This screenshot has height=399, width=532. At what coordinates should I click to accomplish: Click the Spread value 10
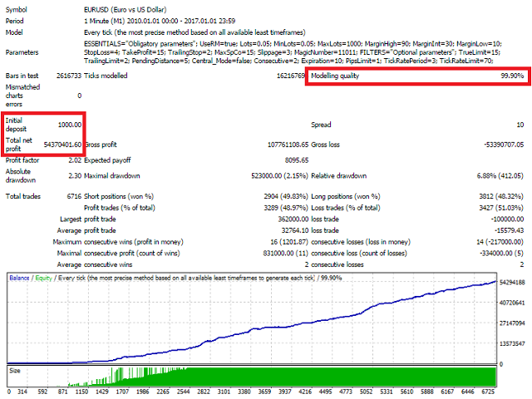click(520, 125)
